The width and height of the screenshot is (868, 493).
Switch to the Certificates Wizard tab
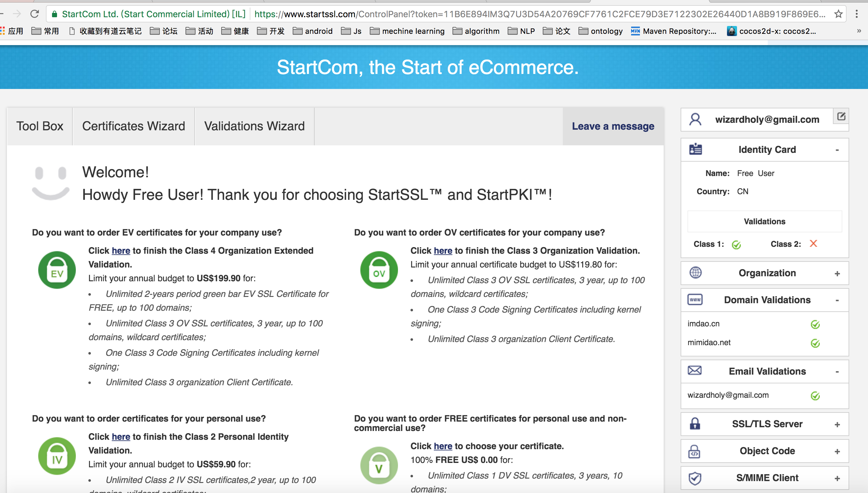point(133,126)
